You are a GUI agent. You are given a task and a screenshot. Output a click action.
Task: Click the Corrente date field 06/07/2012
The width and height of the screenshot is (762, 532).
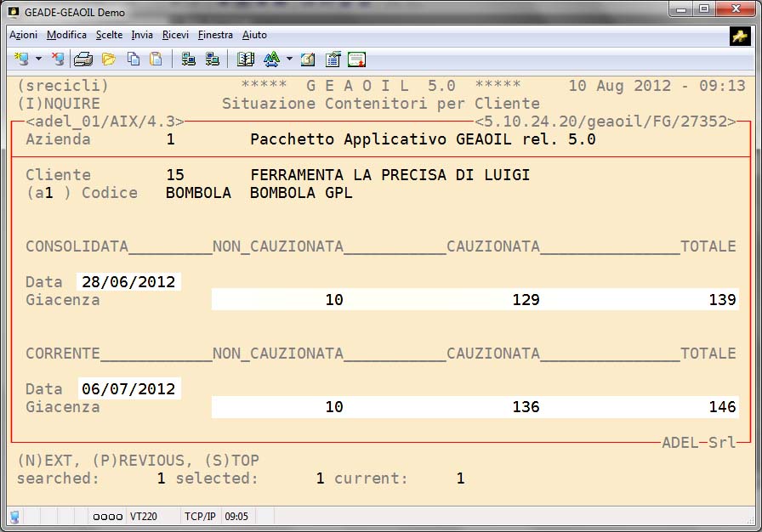pos(128,389)
